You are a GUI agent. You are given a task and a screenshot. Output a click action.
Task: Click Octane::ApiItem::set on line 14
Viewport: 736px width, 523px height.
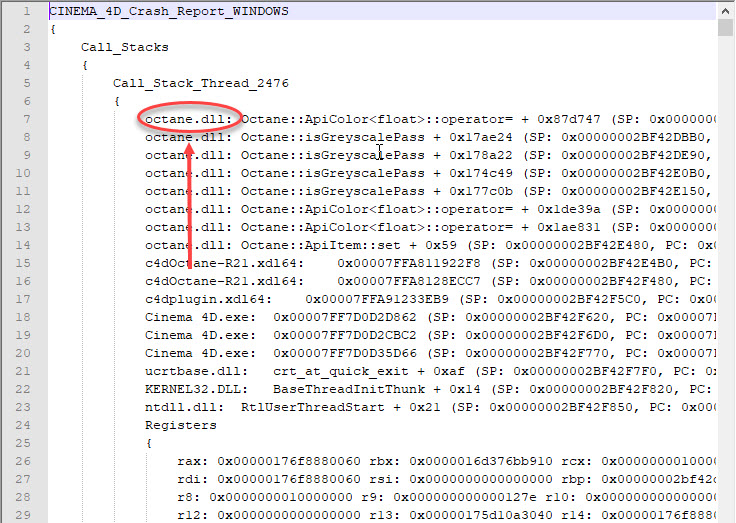321,245
